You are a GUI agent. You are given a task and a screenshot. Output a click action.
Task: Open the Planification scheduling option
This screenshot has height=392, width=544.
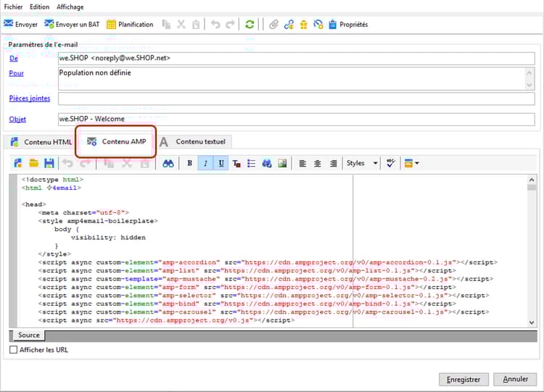(x=130, y=24)
